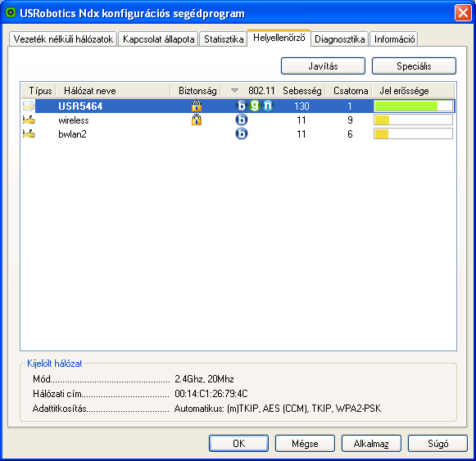476x461 pixels.
Task: Click the Alkalmaz apply button
Action: (x=371, y=444)
